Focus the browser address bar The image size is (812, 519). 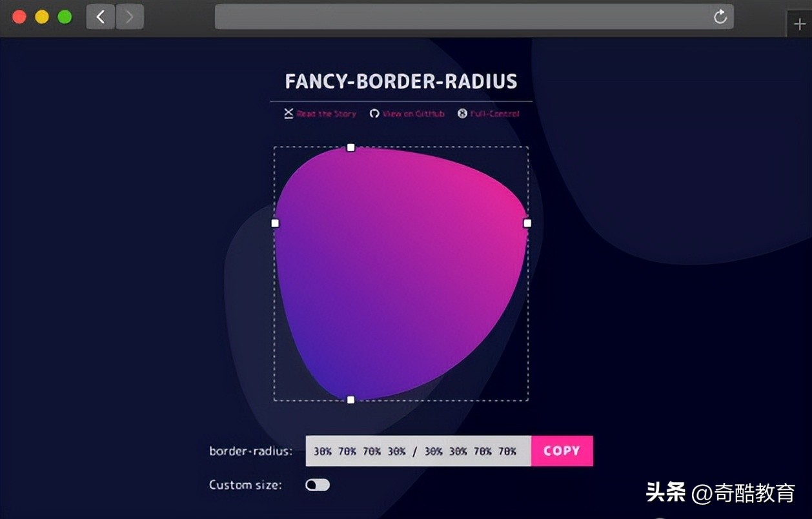click(474, 17)
